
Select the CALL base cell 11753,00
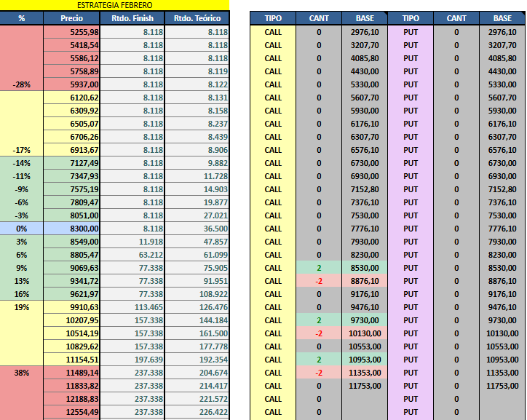pyautogui.click(x=365, y=386)
